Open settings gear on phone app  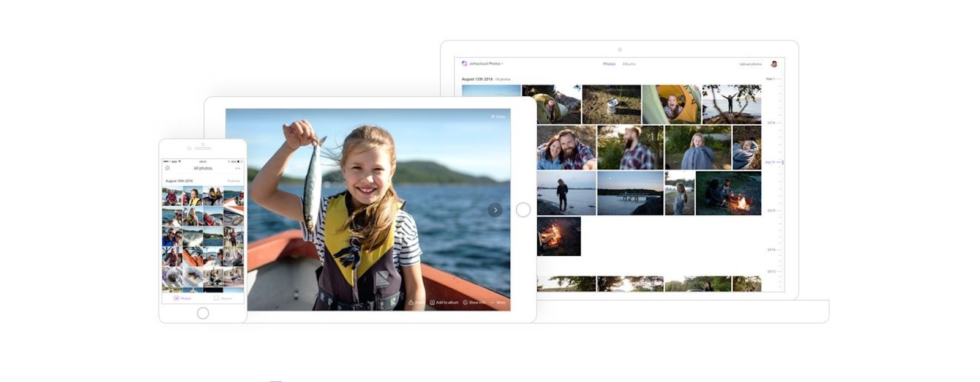click(x=167, y=168)
